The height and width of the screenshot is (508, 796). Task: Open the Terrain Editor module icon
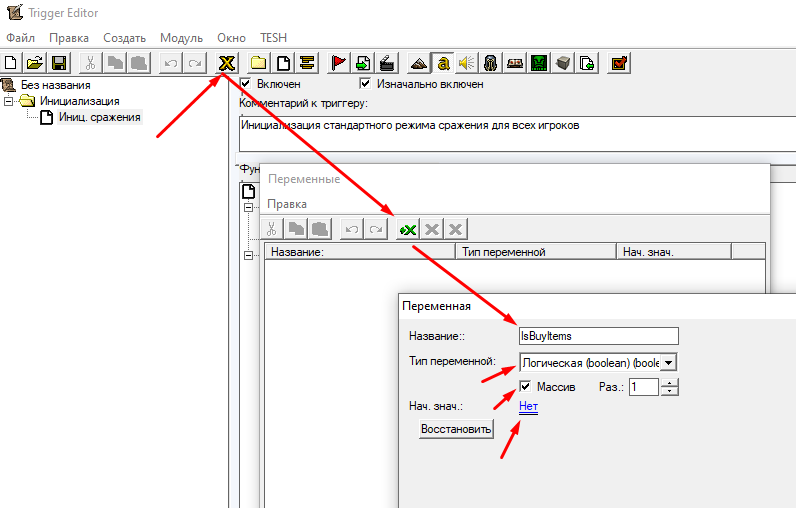click(418, 63)
